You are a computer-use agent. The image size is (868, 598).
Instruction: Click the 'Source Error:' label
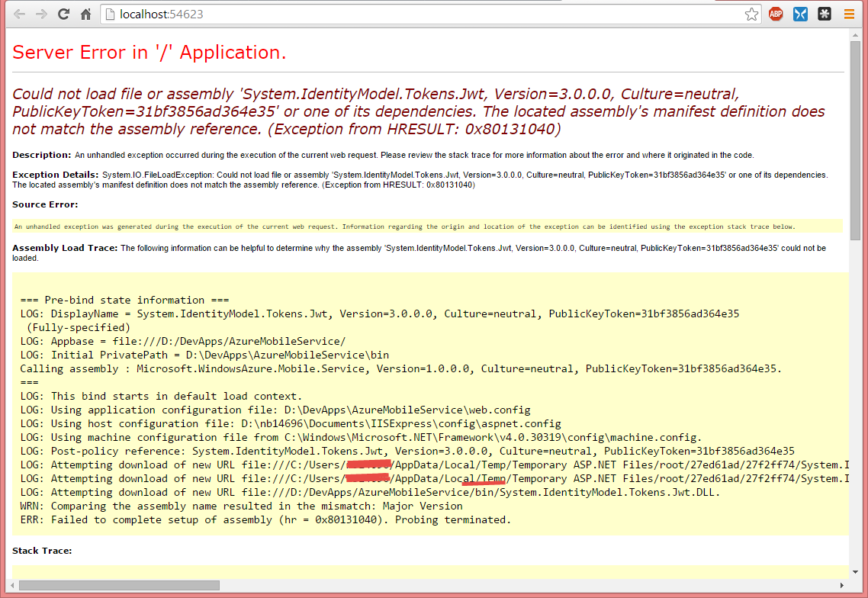(x=45, y=204)
